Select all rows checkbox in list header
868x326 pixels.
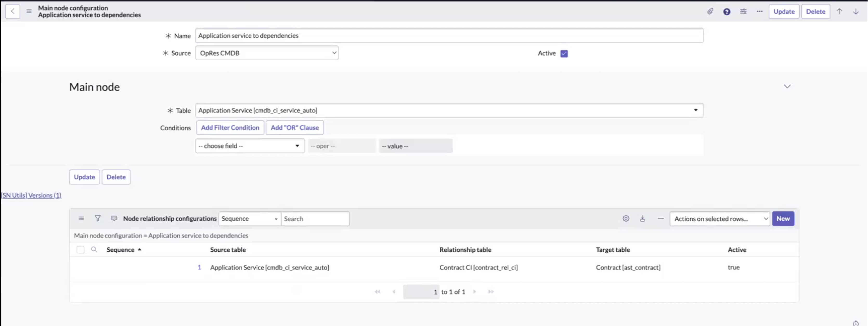click(x=81, y=250)
